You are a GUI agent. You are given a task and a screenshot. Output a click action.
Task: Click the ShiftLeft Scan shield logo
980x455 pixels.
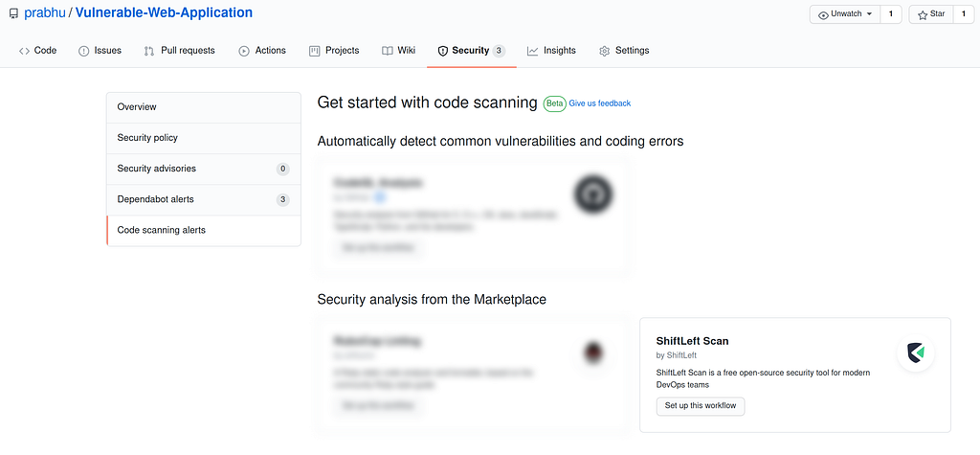(917, 353)
